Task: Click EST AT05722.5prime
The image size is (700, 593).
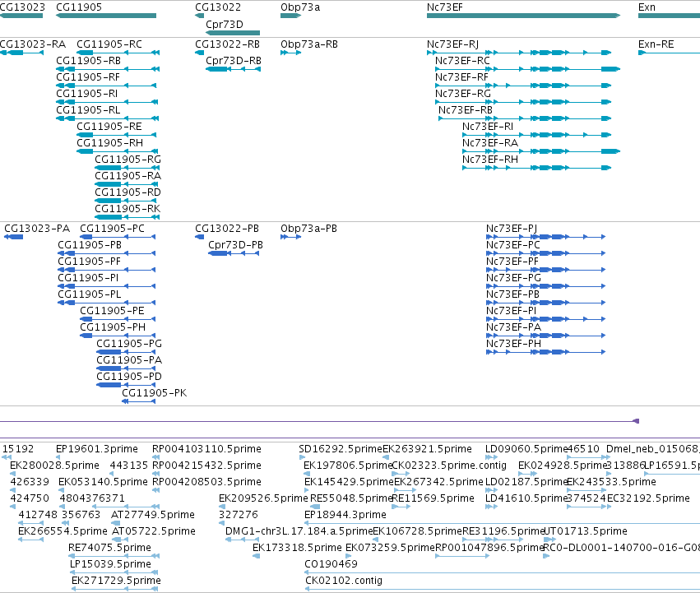Action: tap(153, 531)
